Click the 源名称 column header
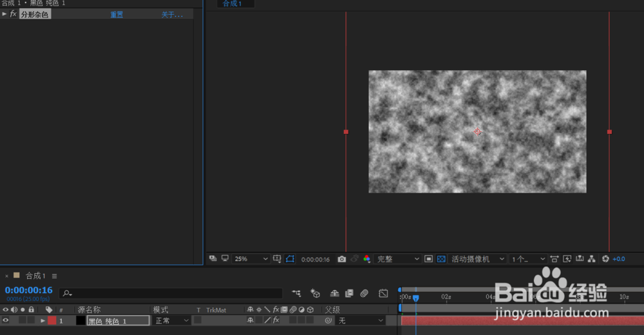The image size is (644, 335). [89, 309]
